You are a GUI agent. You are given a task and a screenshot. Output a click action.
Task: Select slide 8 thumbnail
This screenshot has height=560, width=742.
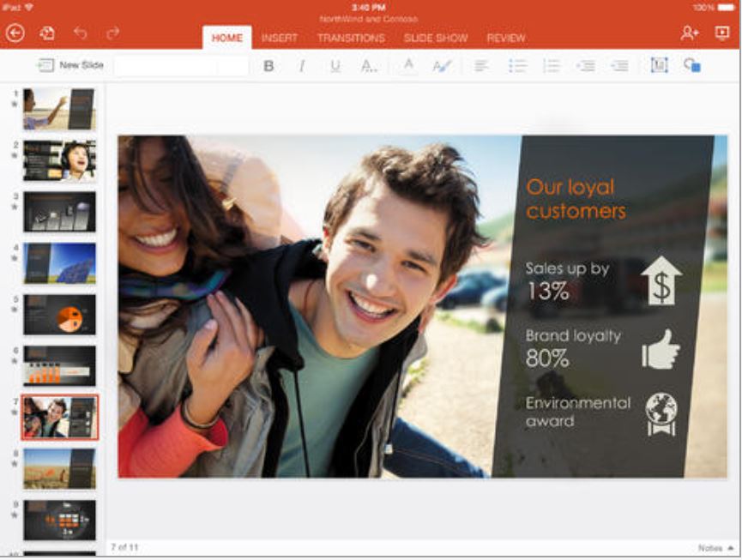click(59, 469)
